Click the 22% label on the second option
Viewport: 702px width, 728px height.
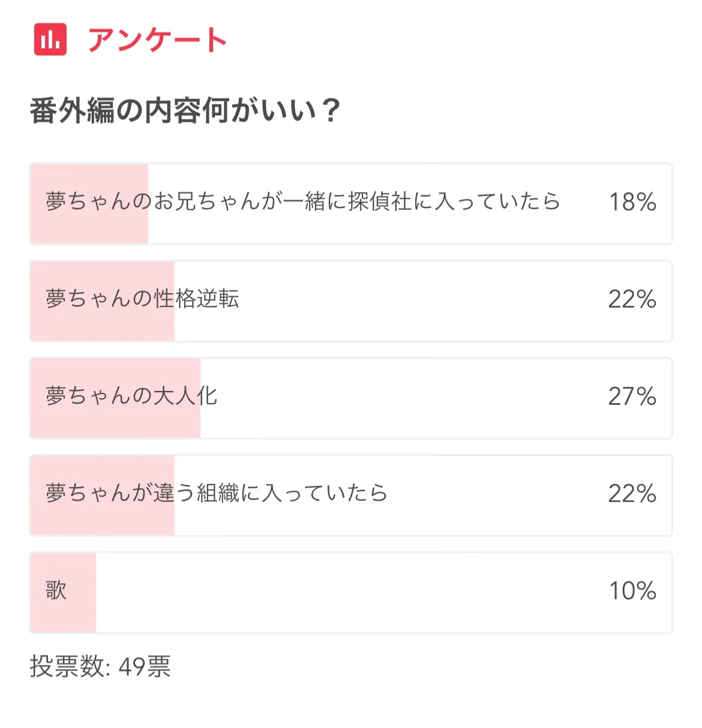coord(631,299)
